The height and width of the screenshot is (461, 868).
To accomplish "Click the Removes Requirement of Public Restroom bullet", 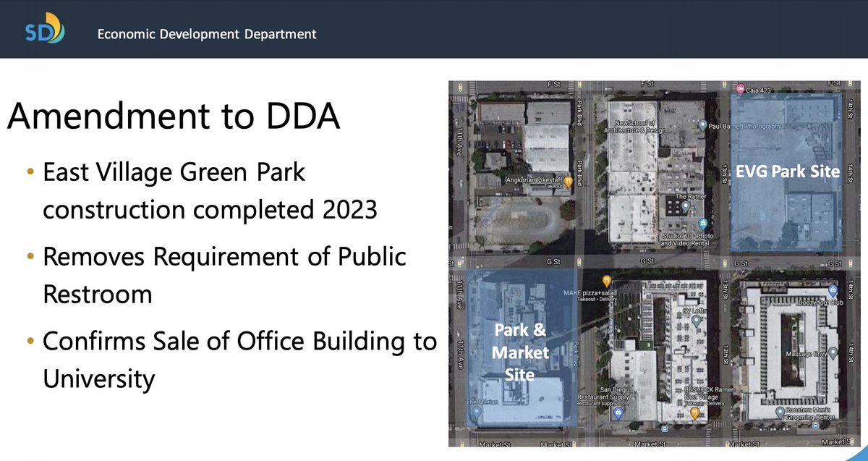I will pyautogui.click(x=217, y=275).
